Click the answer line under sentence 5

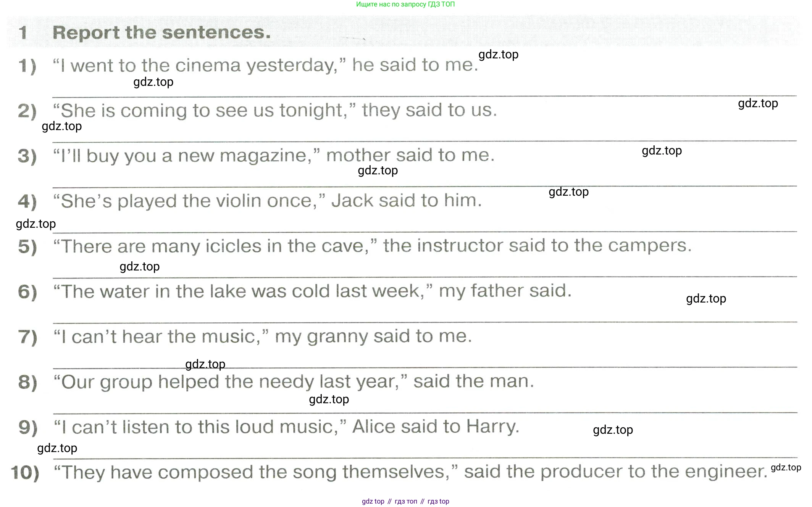pyautogui.click(x=425, y=277)
